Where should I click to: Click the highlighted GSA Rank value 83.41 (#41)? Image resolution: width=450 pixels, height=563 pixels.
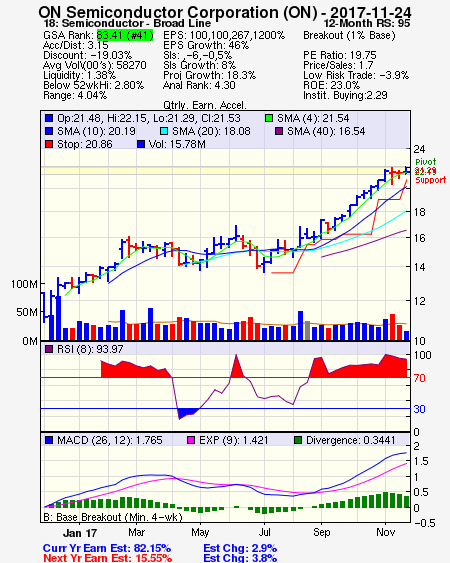click(125, 35)
